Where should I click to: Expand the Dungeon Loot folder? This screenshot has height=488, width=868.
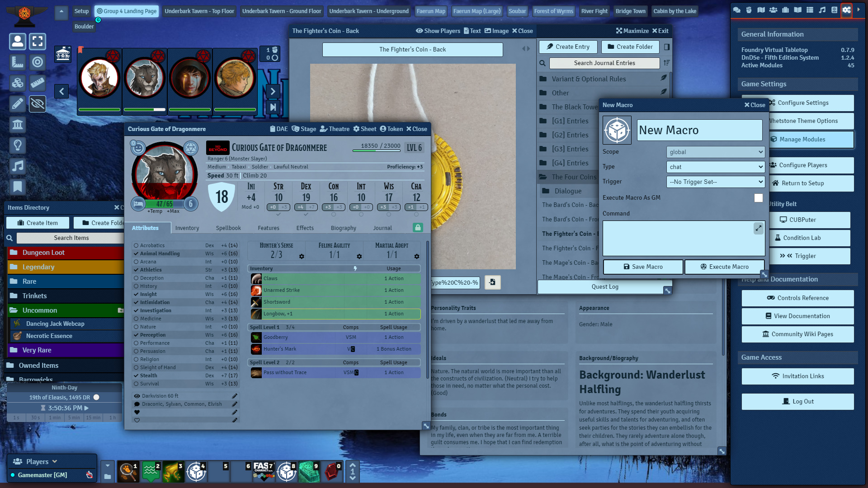click(43, 253)
